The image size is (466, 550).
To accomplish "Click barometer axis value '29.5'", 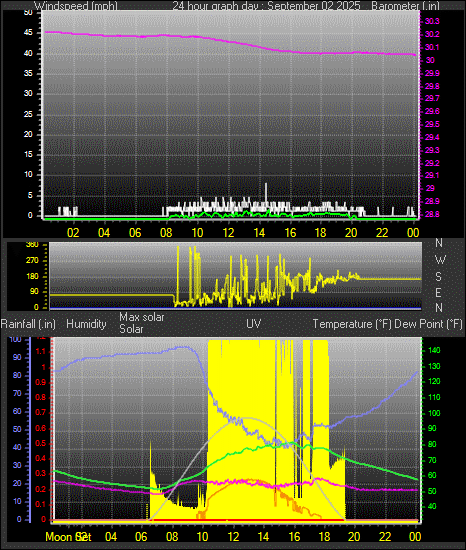I will [x=432, y=125].
